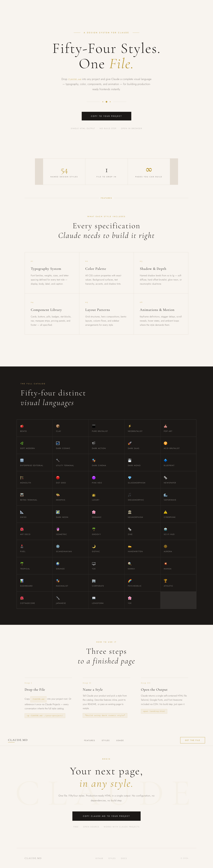Click the Athletic trophy icon
The image size is (213, 868).
pyautogui.click(x=165, y=581)
